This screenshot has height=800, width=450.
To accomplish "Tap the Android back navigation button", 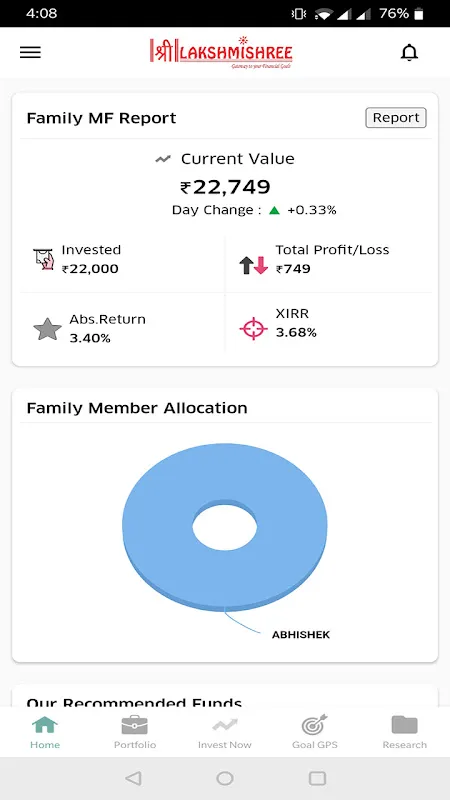I will click(x=133, y=778).
